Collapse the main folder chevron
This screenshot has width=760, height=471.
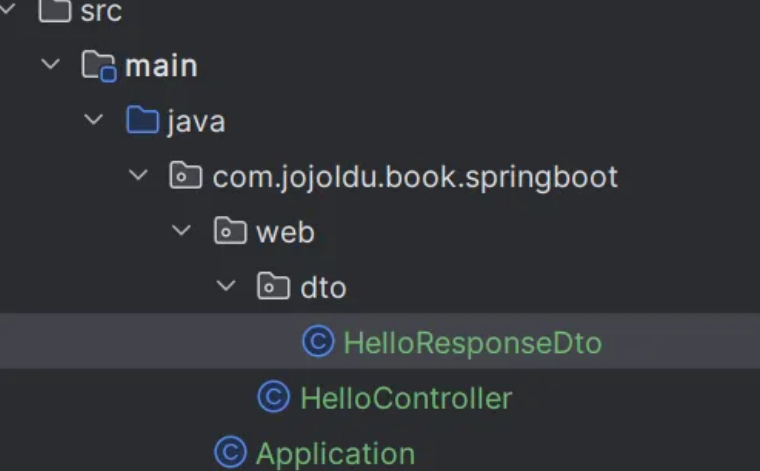(x=50, y=64)
